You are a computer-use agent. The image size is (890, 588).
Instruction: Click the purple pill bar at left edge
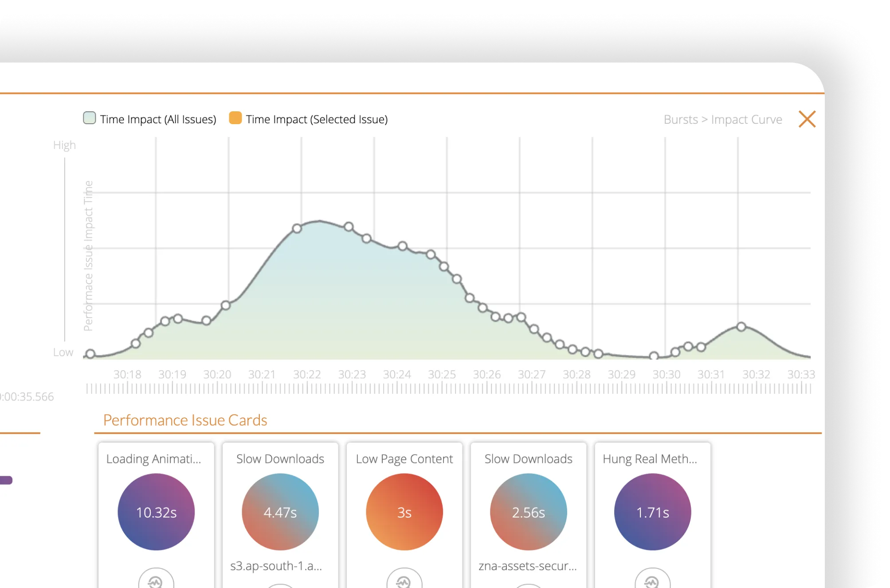tap(6, 480)
